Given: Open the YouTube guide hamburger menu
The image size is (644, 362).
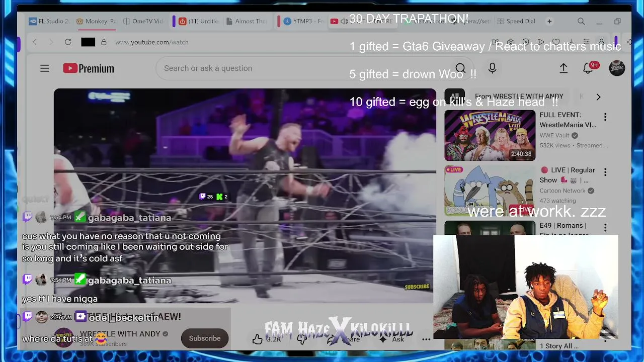Looking at the screenshot, I should click(x=45, y=68).
